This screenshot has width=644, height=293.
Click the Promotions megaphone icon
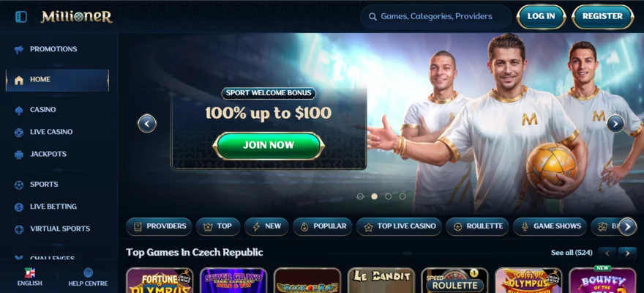pos(19,49)
